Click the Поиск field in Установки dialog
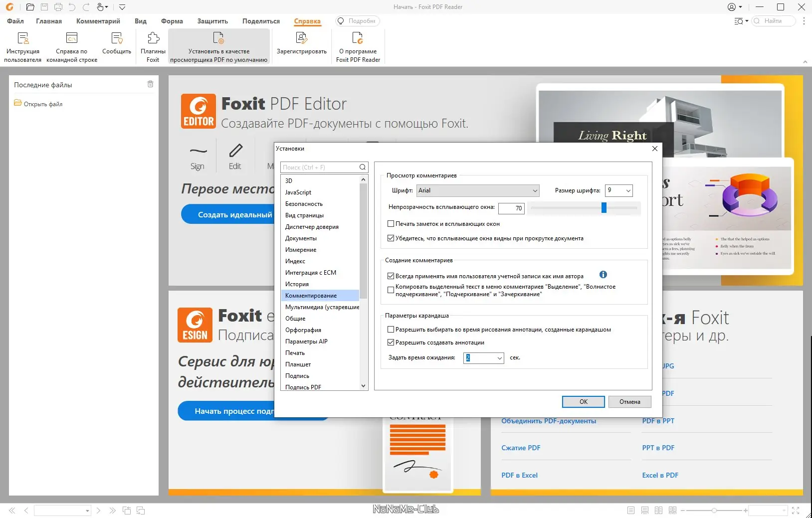 point(320,168)
